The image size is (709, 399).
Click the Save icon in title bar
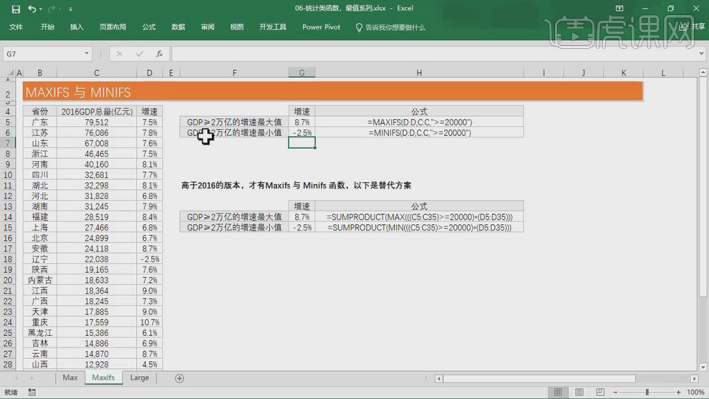16,9
